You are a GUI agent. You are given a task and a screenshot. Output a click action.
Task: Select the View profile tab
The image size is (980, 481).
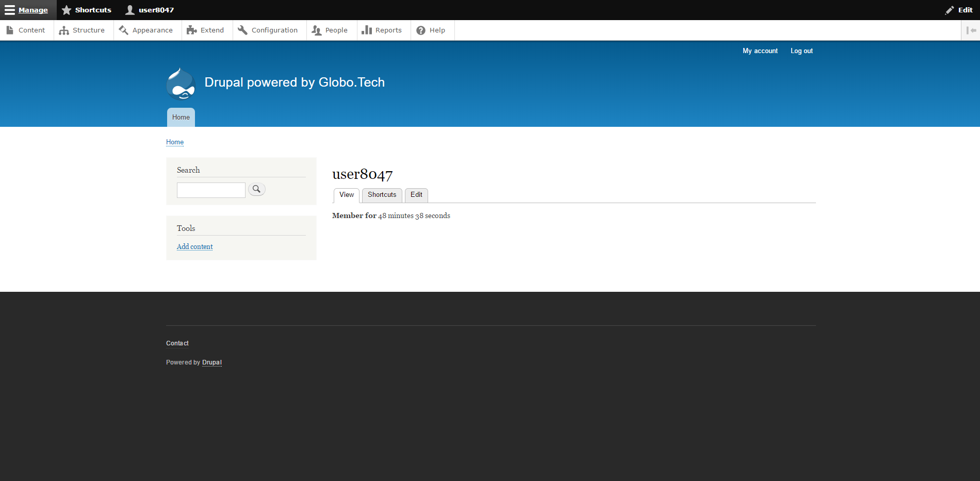[347, 195]
